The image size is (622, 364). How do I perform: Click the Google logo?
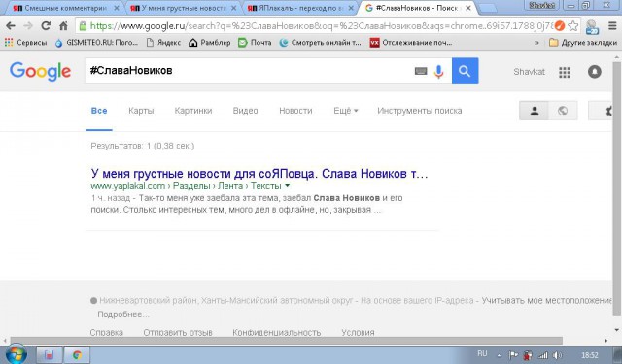[x=41, y=71]
